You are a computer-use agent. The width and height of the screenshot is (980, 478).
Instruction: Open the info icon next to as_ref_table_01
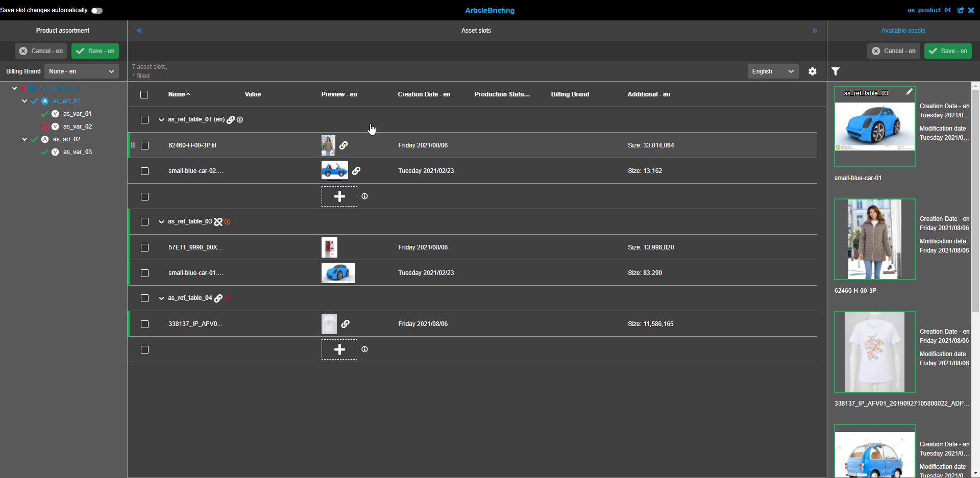click(240, 119)
